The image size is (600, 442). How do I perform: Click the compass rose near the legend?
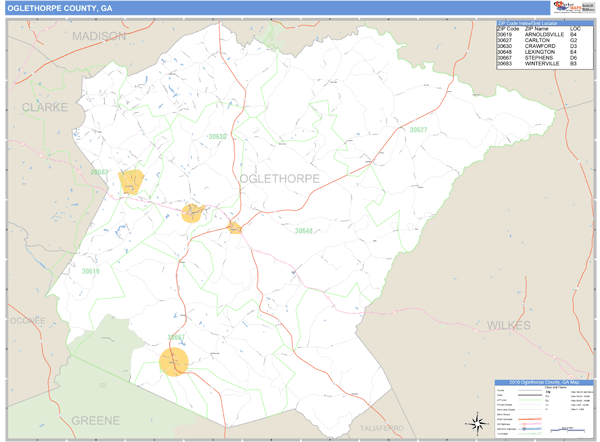coord(477,424)
